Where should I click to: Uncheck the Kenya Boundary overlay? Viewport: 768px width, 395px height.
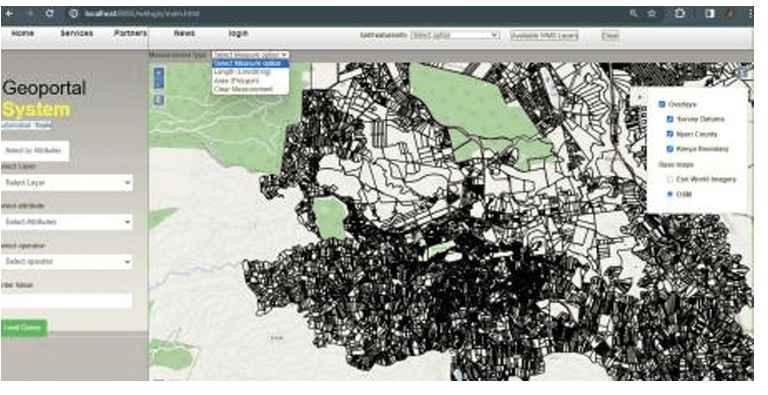(670, 148)
